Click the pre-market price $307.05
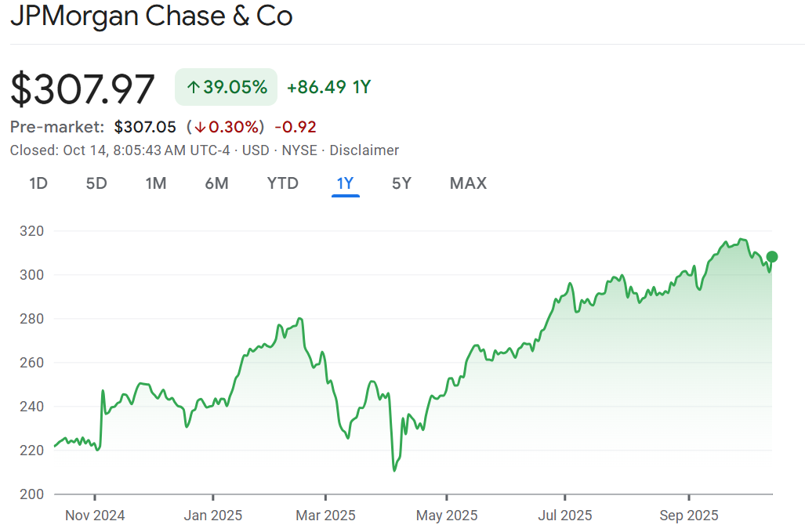Image resolution: width=805 pixels, height=532 pixels. tap(147, 127)
